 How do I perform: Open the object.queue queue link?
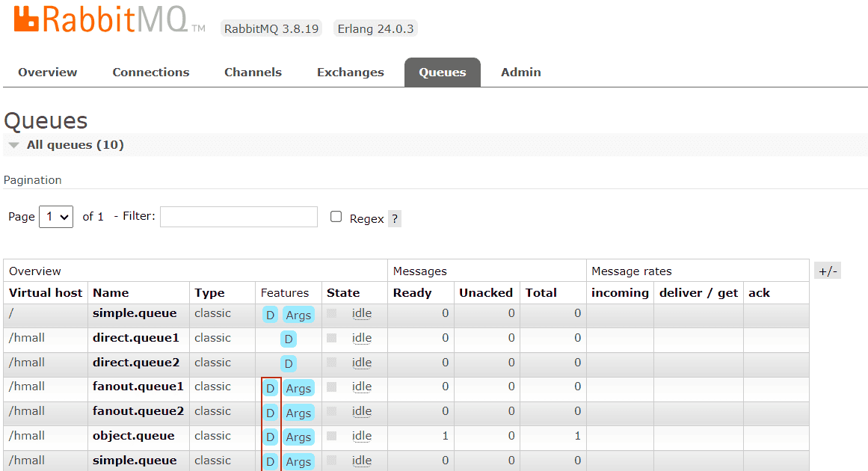pos(133,436)
